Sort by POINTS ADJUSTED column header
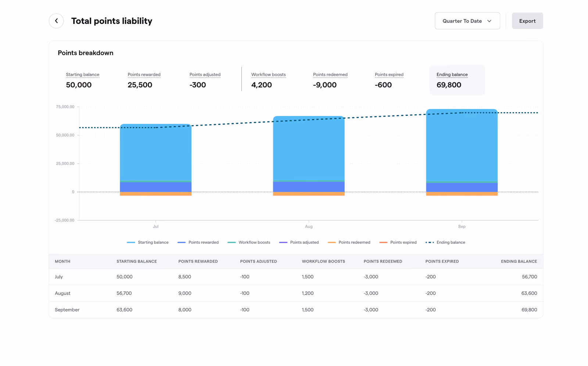The image size is (588, 366). 258,262
